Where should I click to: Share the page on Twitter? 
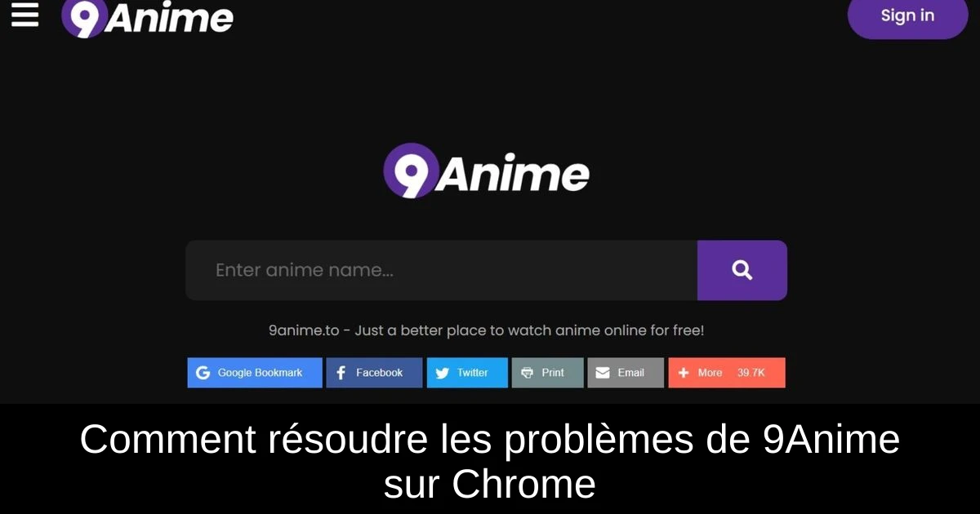click(467, 373)
